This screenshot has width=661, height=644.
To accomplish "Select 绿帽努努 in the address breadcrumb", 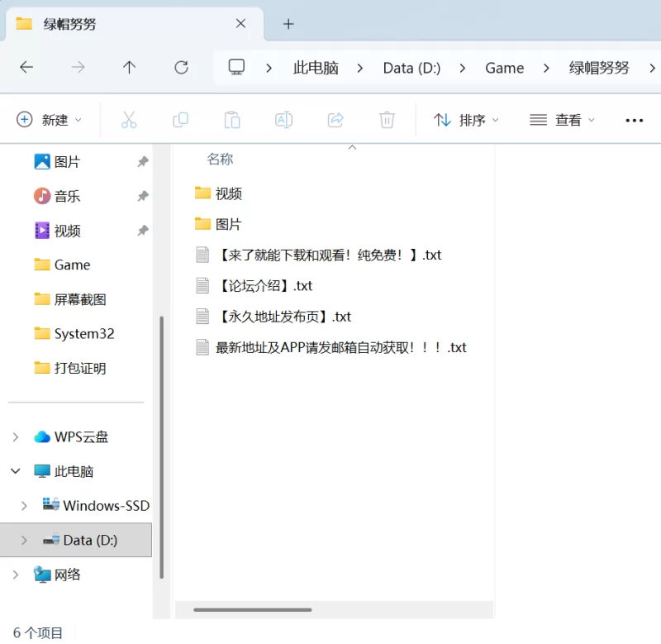I will click(598, 68).
